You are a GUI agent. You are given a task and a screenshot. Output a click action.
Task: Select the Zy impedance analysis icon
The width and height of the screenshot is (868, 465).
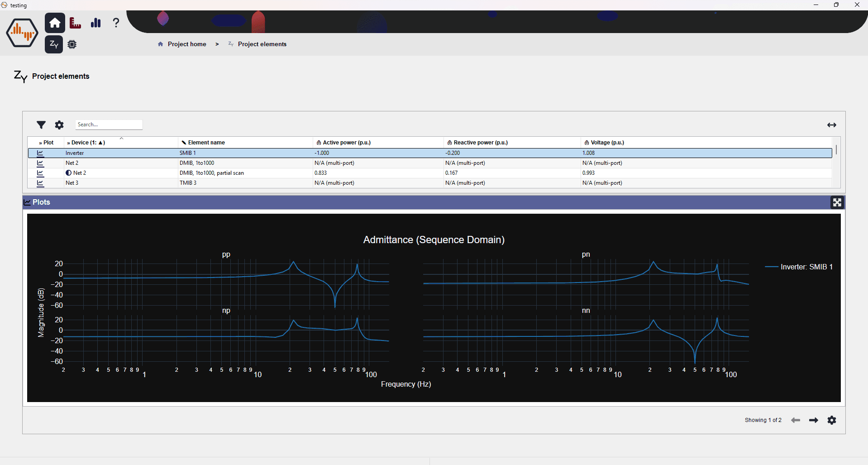point(53,44)
